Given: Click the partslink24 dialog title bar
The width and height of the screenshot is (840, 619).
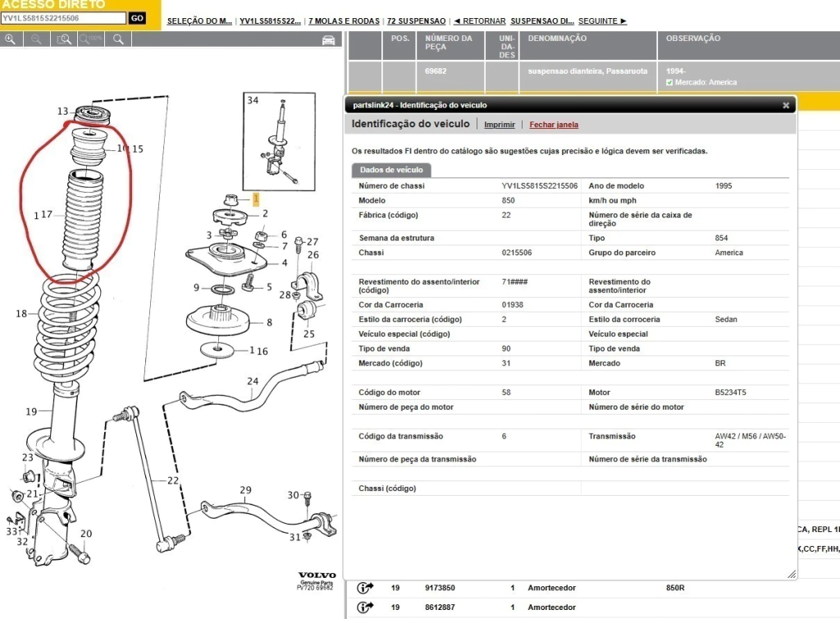Looking at the screenshot, I should point(570,106).
